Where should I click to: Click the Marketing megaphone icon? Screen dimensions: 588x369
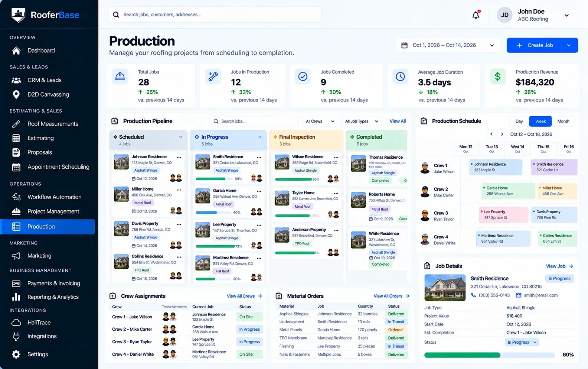pos(16,256)
